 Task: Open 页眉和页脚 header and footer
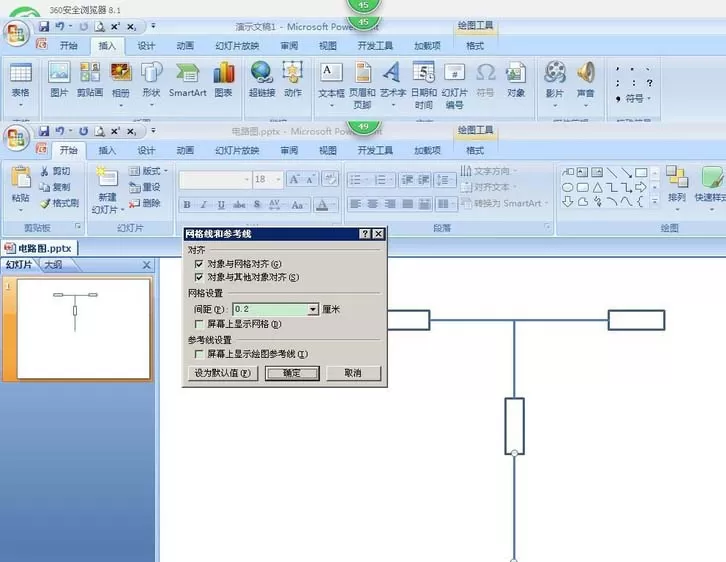[362, 85]
